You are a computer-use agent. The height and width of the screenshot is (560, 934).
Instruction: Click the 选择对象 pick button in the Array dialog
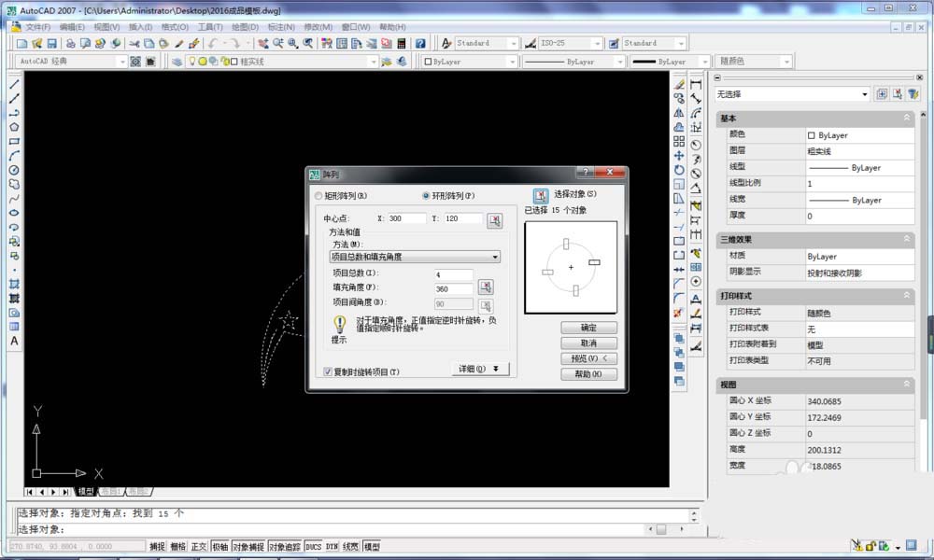tap(540, 193)
